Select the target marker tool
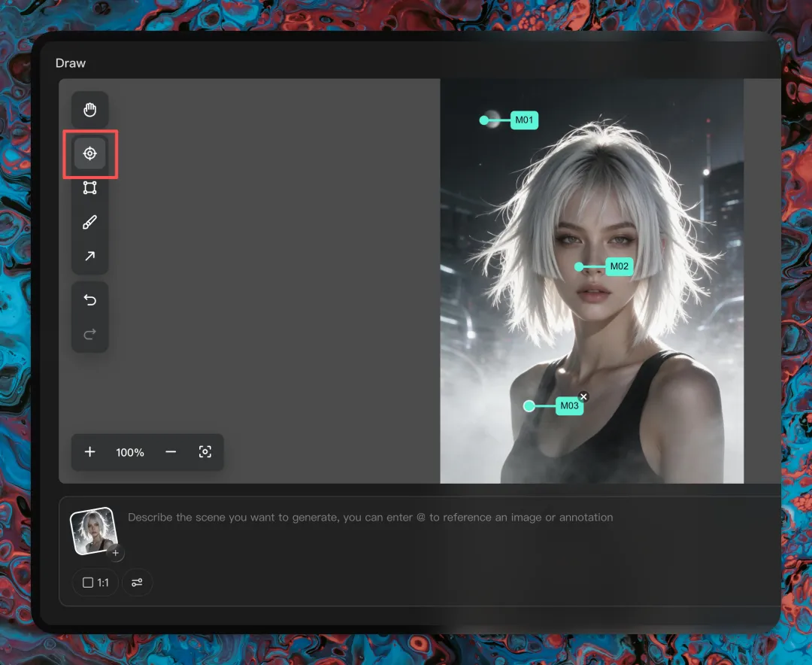Image resolution: width=812 pixels, height=665 pixels. coord(89,153)
